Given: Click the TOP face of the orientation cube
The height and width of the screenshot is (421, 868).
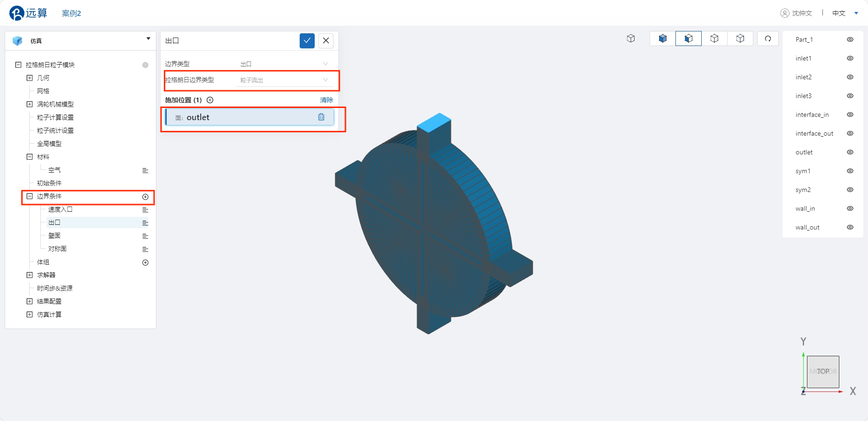Looking at the screenshot, I should 823,371.
